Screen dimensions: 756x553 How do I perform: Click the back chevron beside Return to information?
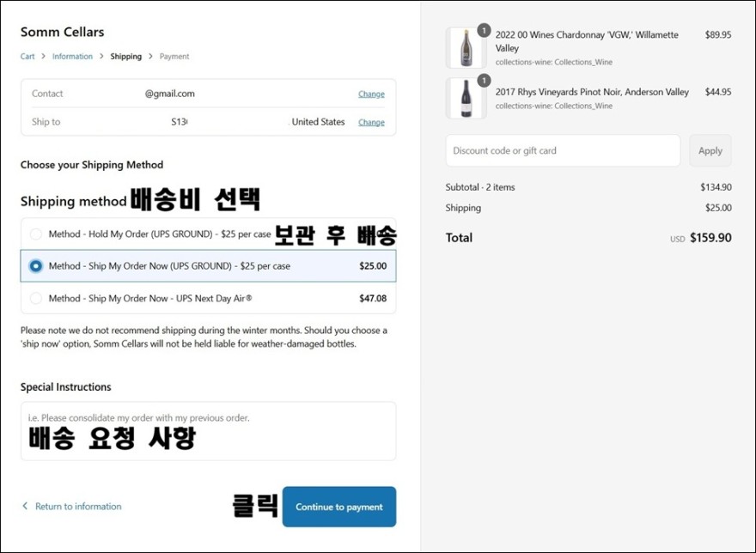point(25,506)
